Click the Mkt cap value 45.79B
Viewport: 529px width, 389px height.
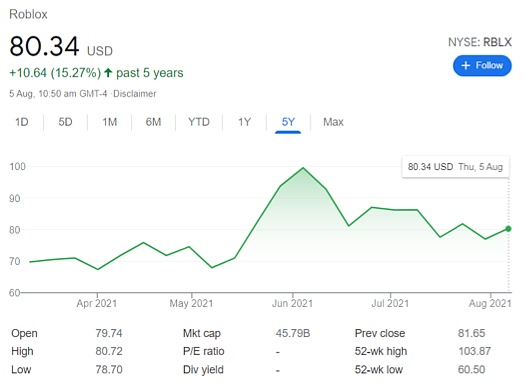click(293, 333)
